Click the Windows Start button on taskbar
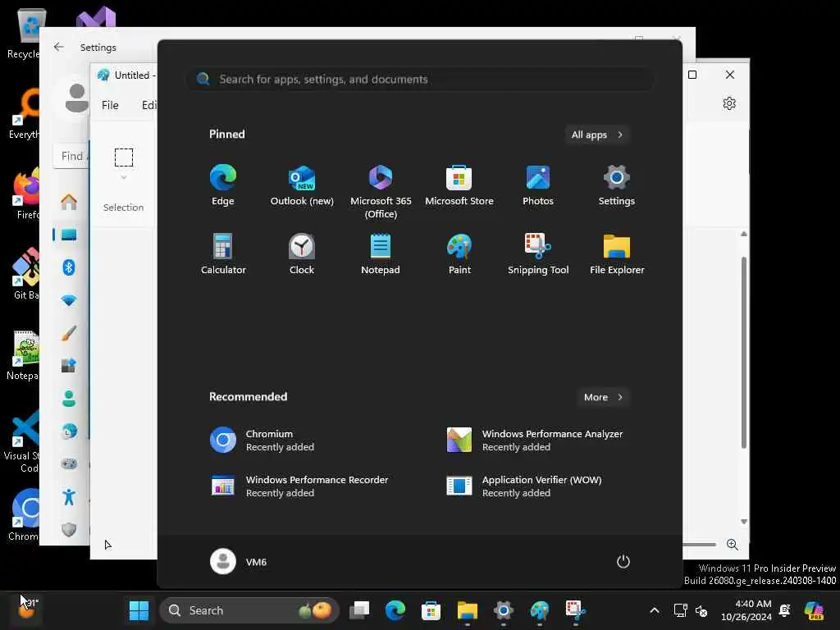This screenshot has width=840, height=630. 139,610
